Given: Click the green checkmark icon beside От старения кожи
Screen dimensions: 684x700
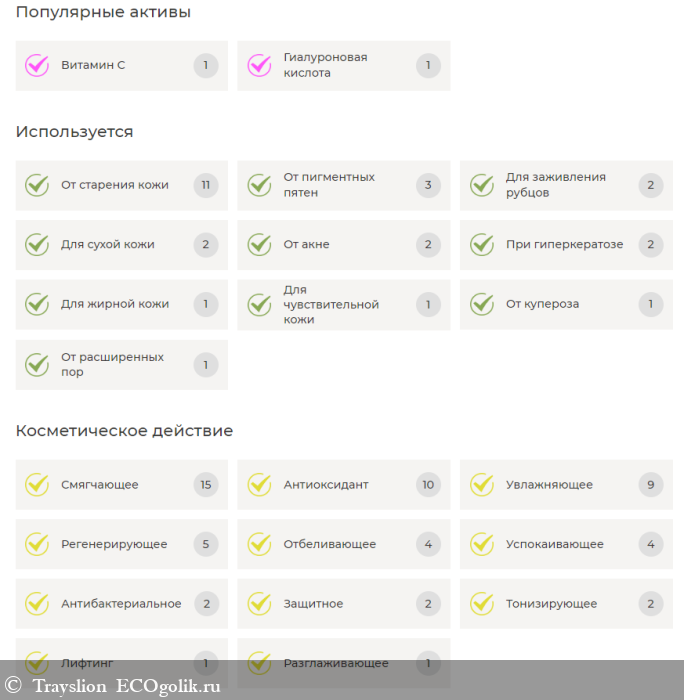Looking at the screenshot, I should 37,185.
